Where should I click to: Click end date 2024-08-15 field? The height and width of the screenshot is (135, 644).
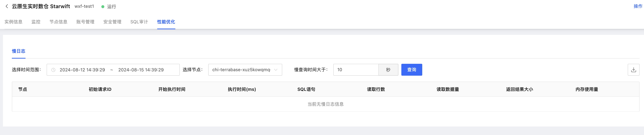(x=141, y=70)
